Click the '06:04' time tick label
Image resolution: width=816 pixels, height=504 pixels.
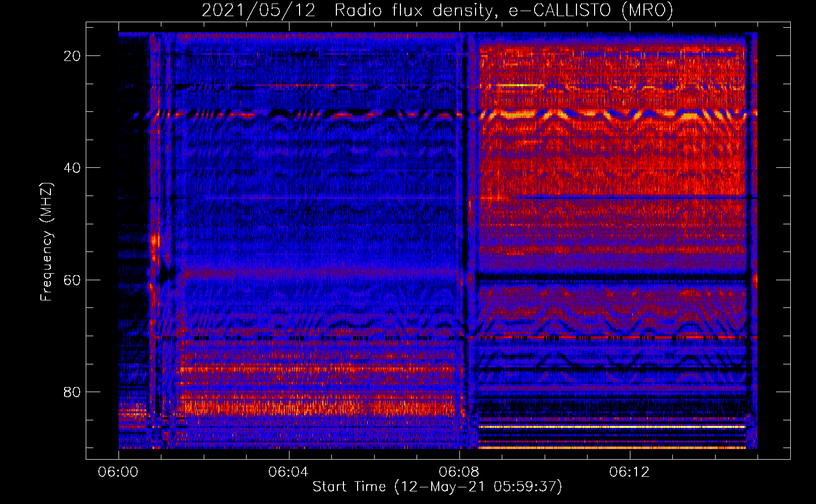click(x=288, y=472)
